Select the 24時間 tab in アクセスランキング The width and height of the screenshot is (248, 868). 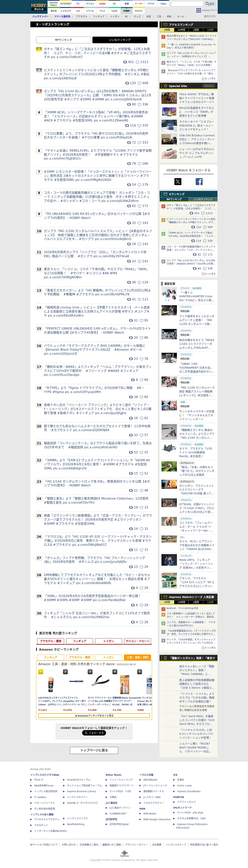(x=181, y=30)
